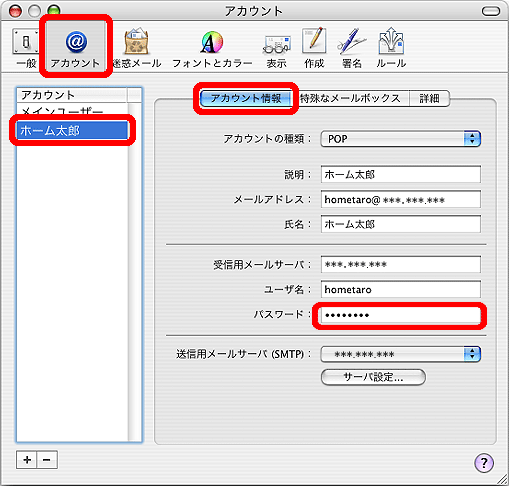Expand the 送信用メールサーバ (SMTP) dropdown

pos(400,354)
